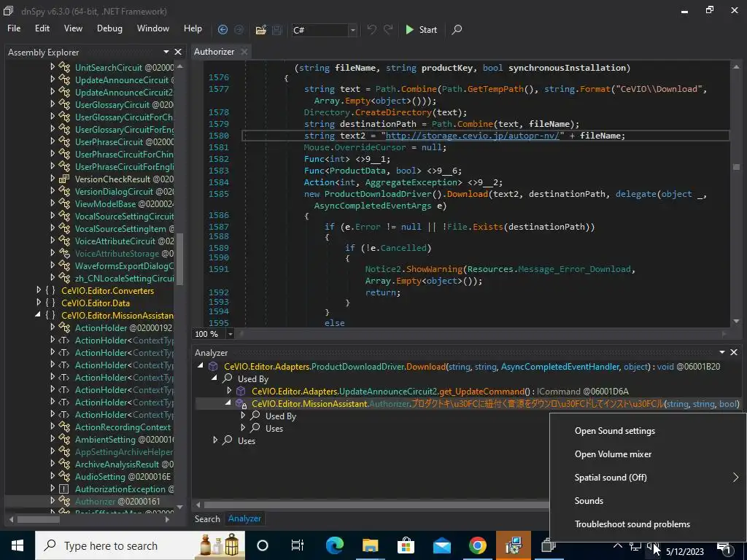Open Chrome from the taskbar
The image size is (747, 560).
tap(477, 545)
